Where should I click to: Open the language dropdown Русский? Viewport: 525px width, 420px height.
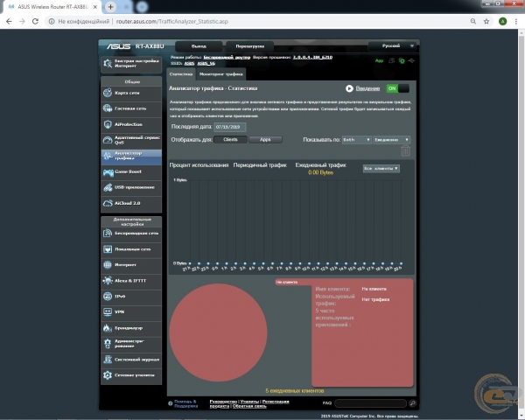(x=392, y=45)
